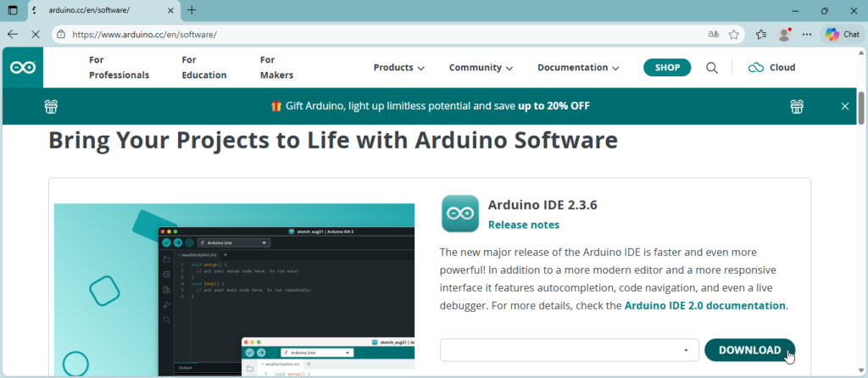Open Copilot Chat button
868x378 pixels.
(x=842, y=34)
